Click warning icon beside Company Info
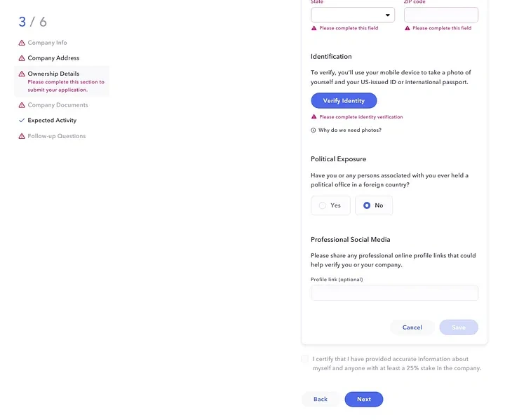The width and height of the screenshot is (505, 420). [x=22, y=43]
